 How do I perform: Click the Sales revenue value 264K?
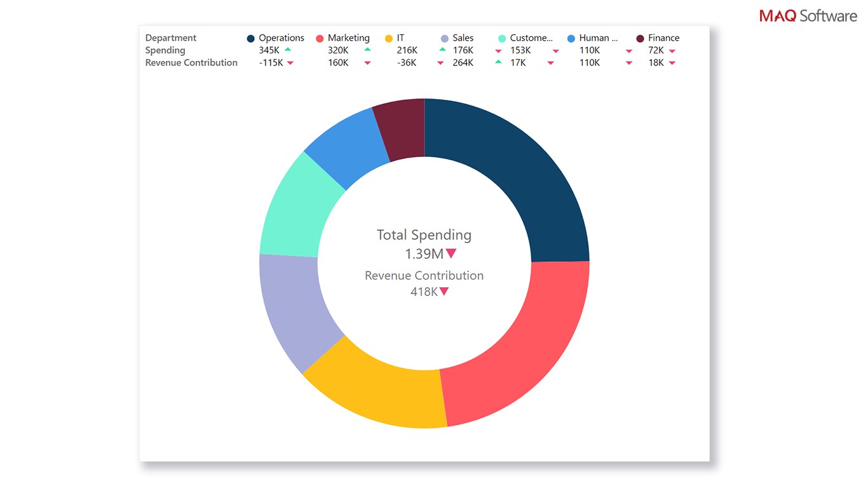click(463, 63)
